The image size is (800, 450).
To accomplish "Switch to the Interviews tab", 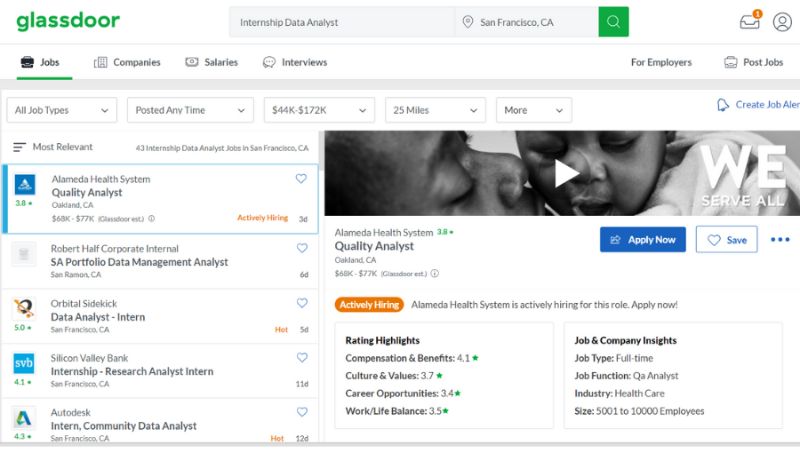I will pos(295,62).
